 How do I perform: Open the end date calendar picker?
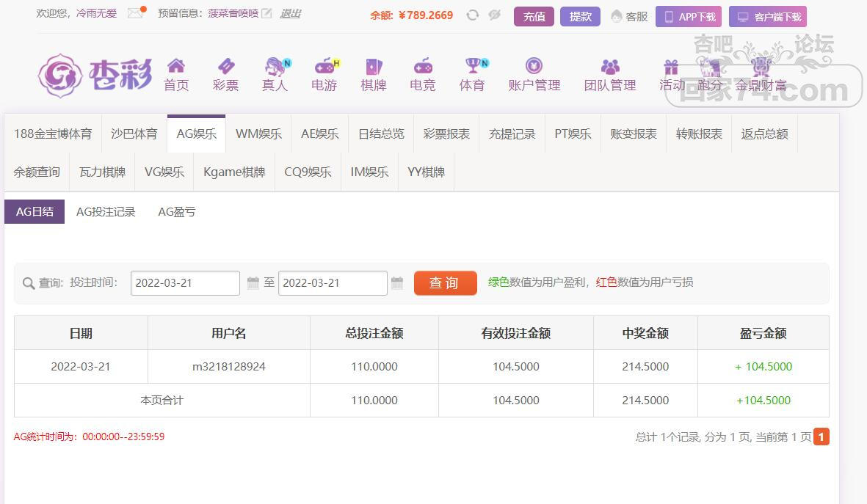[397, 283]
